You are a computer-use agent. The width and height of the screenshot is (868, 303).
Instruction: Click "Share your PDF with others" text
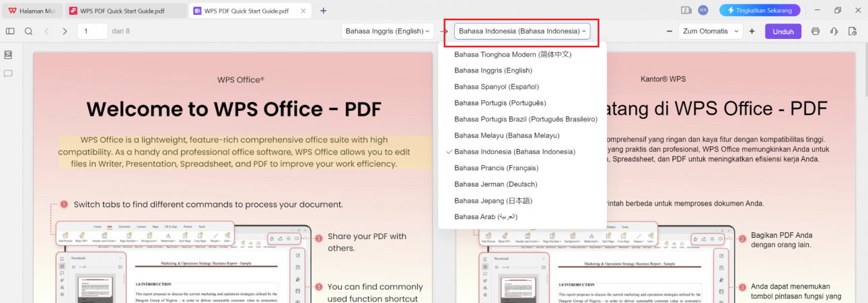[x=367, y=242]
